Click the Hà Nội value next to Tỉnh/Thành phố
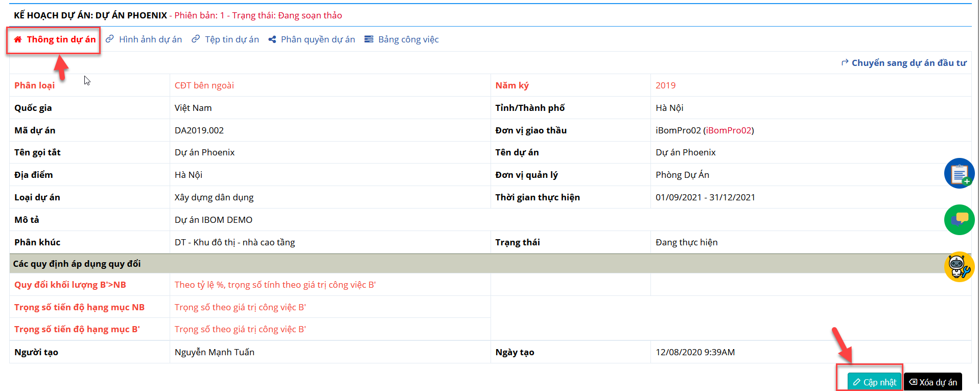Image resolution: width=980 pixels, height=391 pixels. point(670,108)
